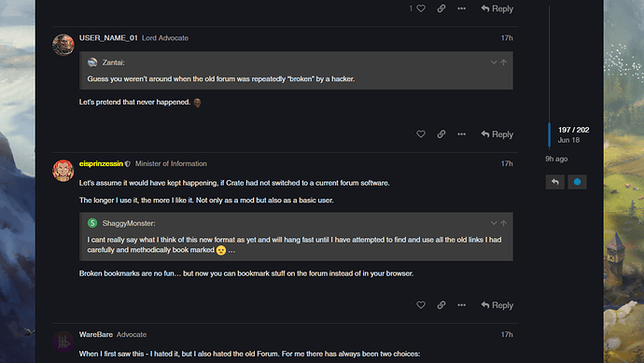This screenshot has width=644, height=363.
Task: Show more actions for eisprinzessin's post
Action: [x=462, y=305]
